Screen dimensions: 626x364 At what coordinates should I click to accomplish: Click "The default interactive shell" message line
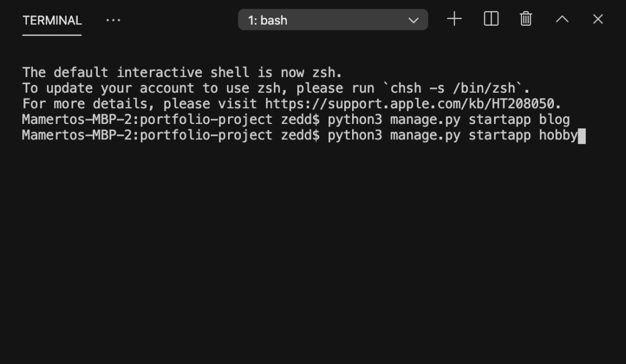(182, 73)
